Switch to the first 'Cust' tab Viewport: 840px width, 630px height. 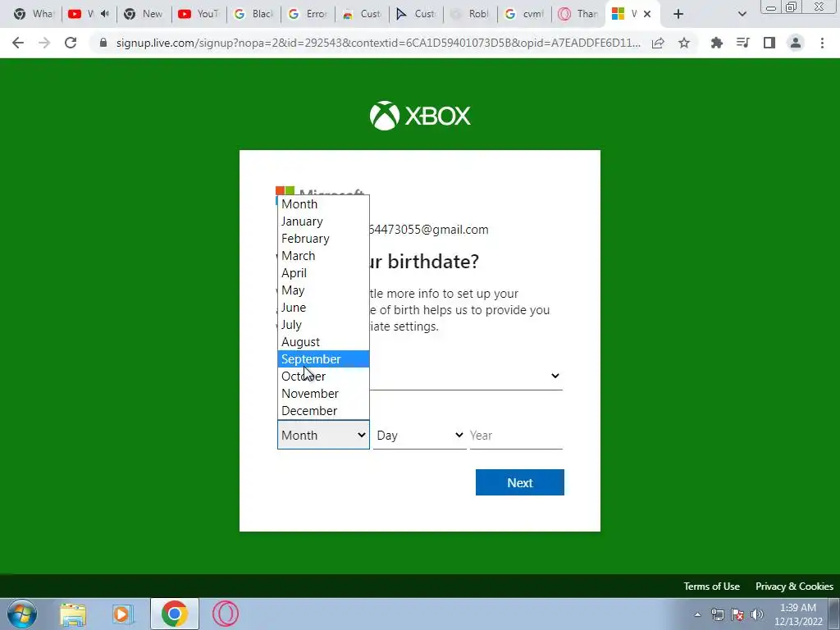[x=362, y=14]
